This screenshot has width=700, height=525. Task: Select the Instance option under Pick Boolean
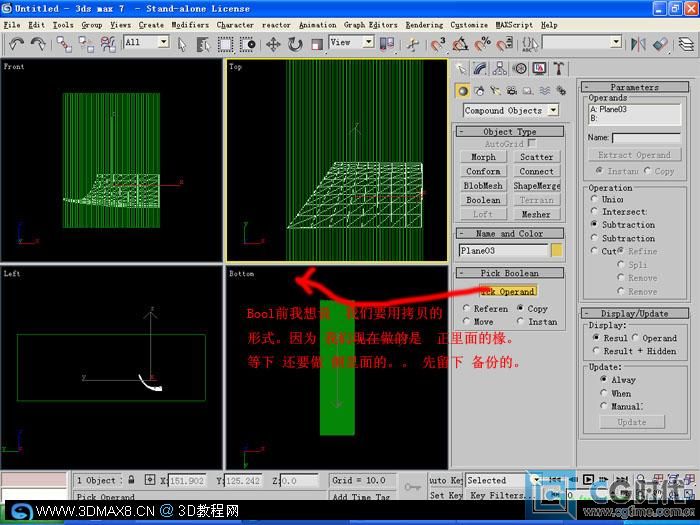point(520,321)
